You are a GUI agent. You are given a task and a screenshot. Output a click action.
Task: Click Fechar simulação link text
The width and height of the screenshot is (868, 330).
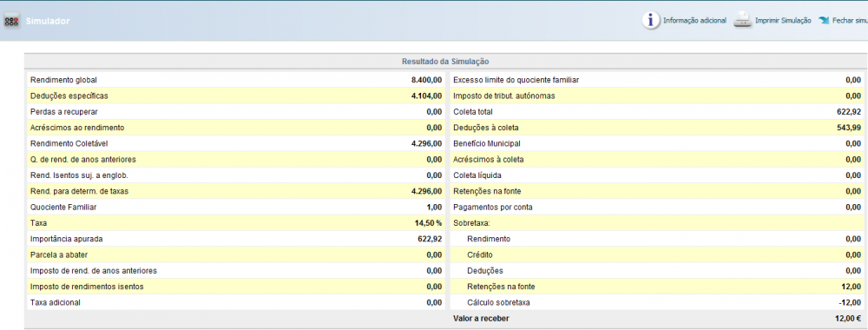click(x=851, y=21)
